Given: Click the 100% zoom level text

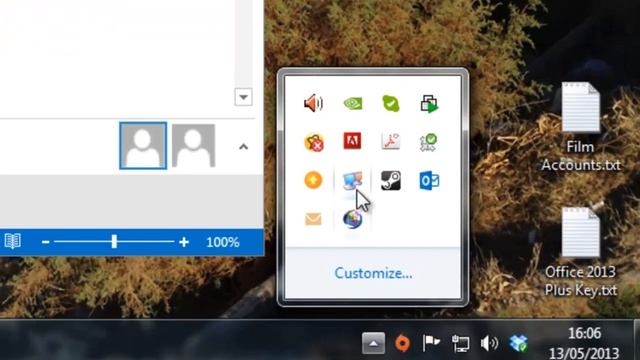Looking at the screenshot, I should pyautogui.click(x=222, y=242).
